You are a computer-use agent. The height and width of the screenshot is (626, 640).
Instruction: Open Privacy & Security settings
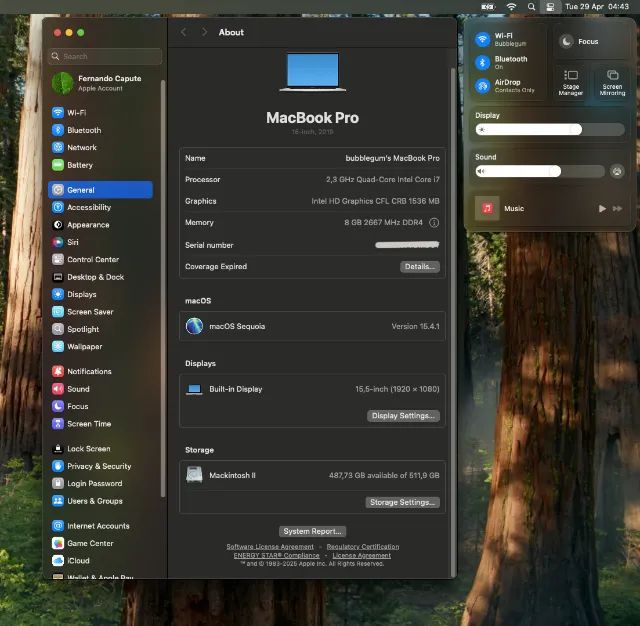[100, 466]
